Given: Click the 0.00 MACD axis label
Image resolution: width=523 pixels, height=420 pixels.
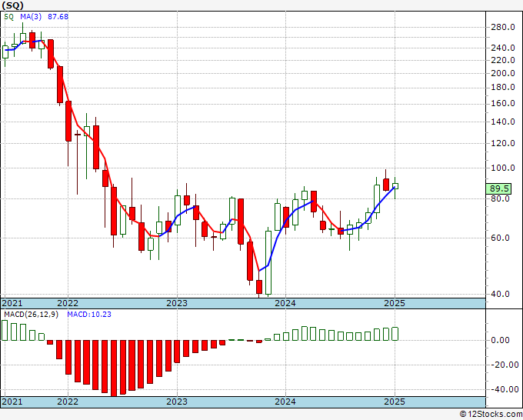Looking at the screenshot, I should pos(501,340).
